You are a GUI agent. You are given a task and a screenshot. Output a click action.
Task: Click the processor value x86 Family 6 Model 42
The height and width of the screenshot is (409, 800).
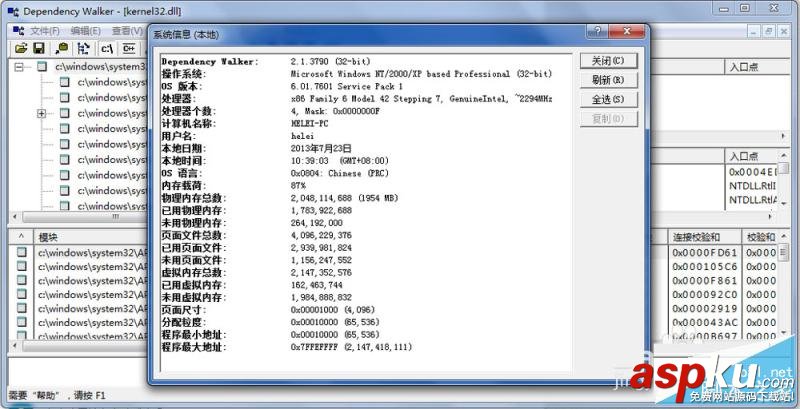point(421,99)
